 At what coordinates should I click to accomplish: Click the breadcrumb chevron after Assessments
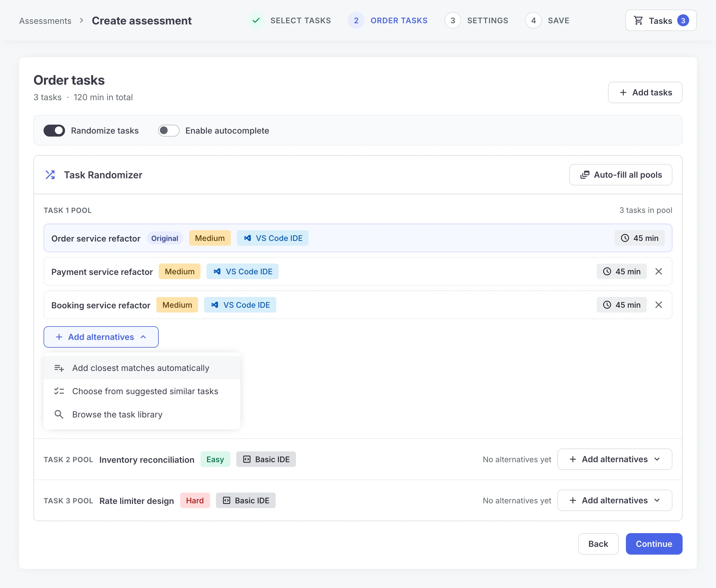[x=81, y=20]
